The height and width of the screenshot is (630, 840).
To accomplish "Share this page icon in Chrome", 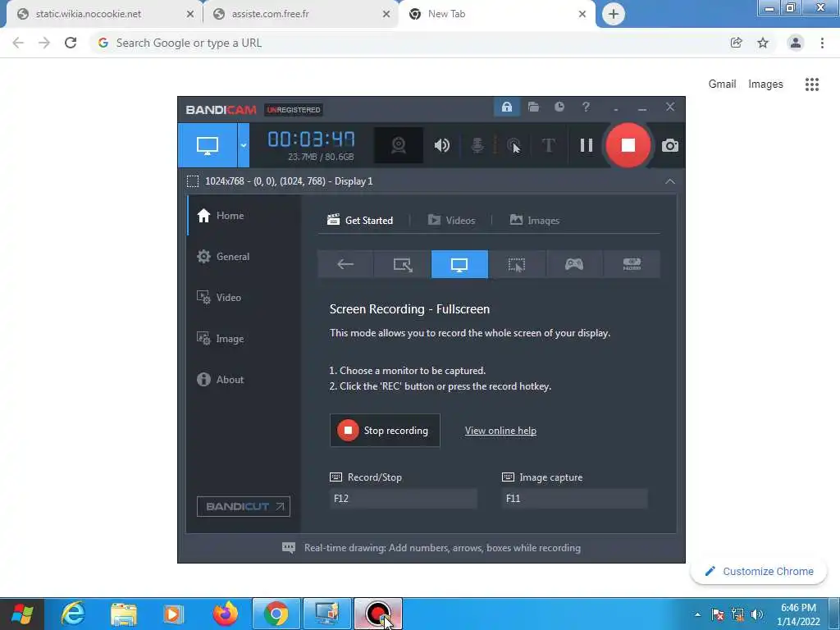I will pos(737,43).
